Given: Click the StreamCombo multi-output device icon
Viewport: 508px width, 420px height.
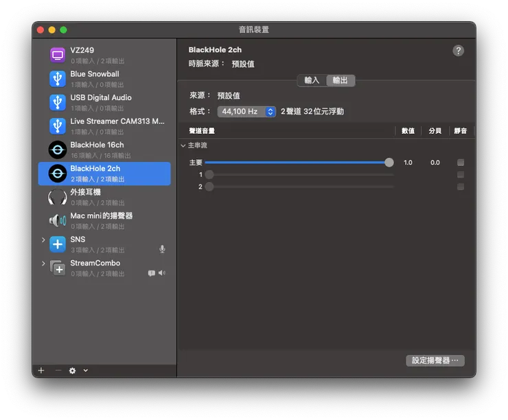Looking at the screenshot, I should click(58, 268).
